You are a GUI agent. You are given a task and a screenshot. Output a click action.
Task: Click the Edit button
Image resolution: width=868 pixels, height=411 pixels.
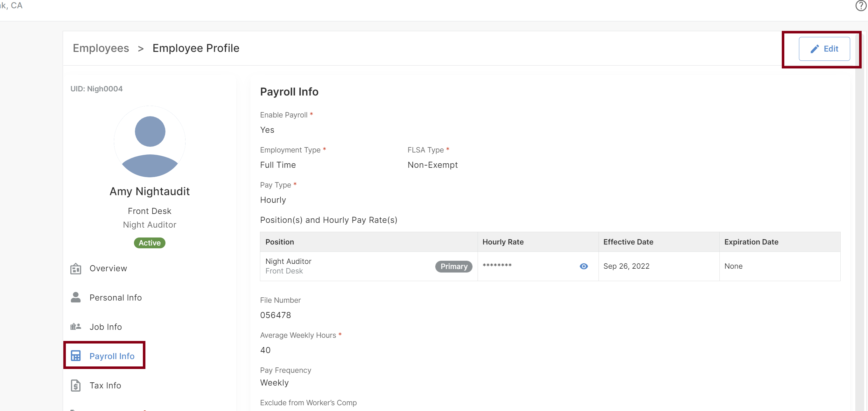pyautogui.click(x=824, y=49)
